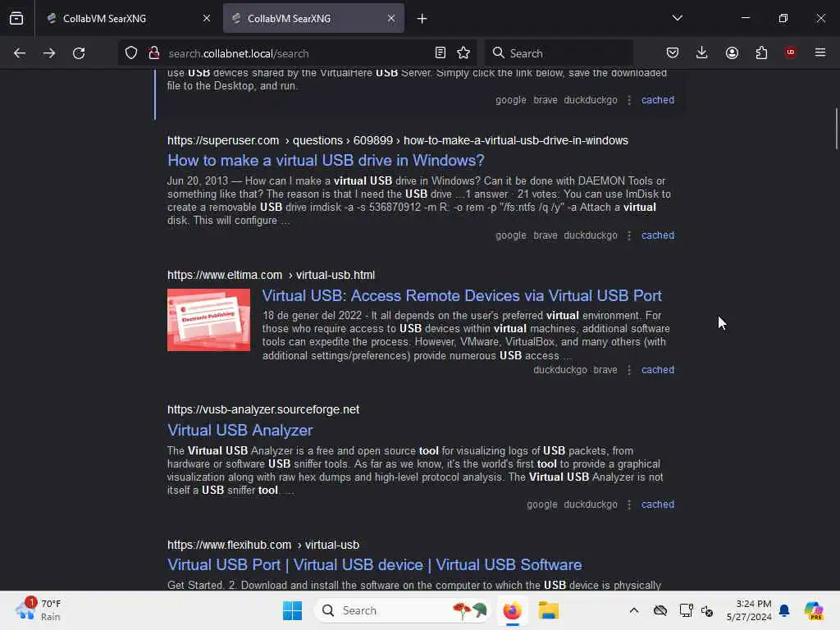List all tabs dropdown arrow

677,18
